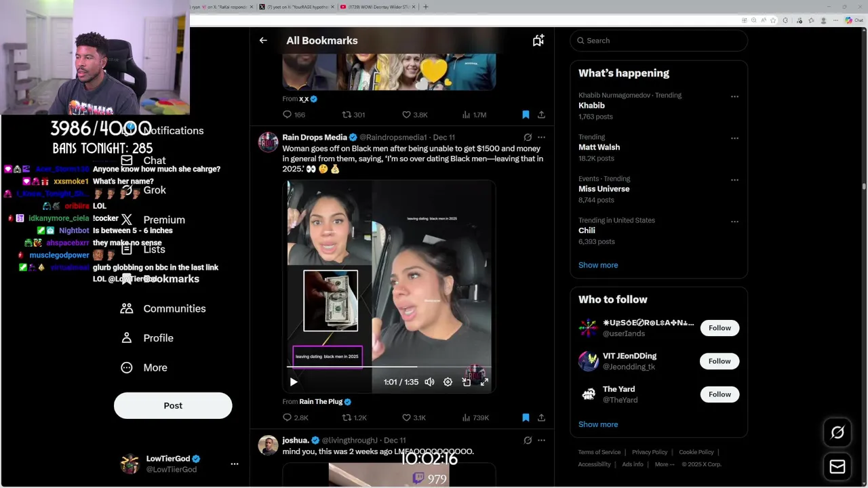868x488 pixels.
Task: Open LowTierGod account menu dots
Action: click(235, 464)
